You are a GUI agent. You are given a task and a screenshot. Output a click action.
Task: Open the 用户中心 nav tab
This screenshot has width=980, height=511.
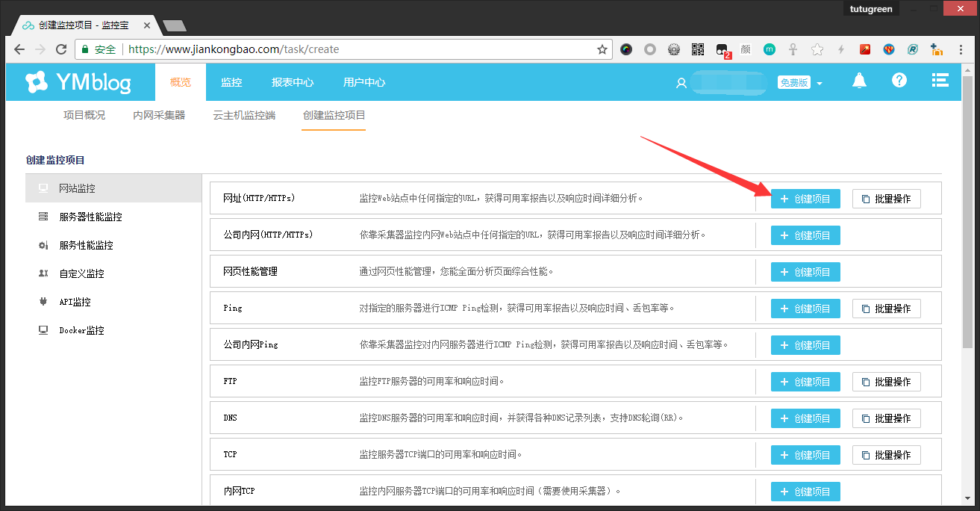[x=364, y=82]
